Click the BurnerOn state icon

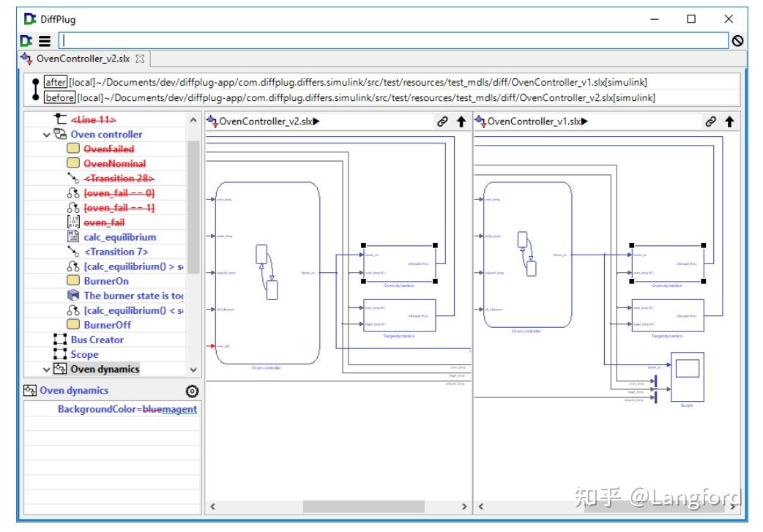[x=73, y=280]
